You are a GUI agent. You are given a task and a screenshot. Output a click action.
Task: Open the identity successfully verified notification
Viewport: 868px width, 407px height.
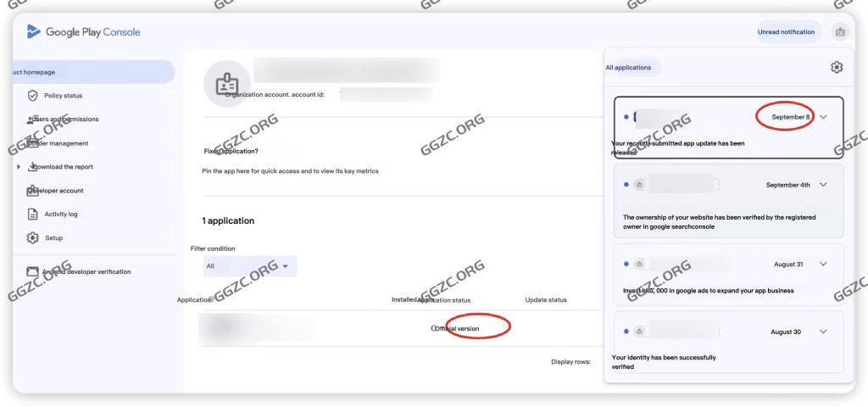point(728,342)
